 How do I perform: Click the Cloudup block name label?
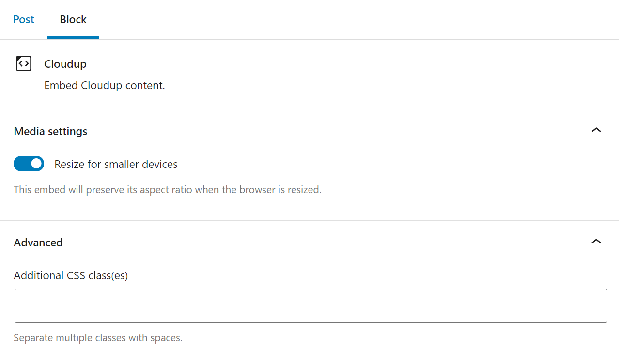point(65,63)
